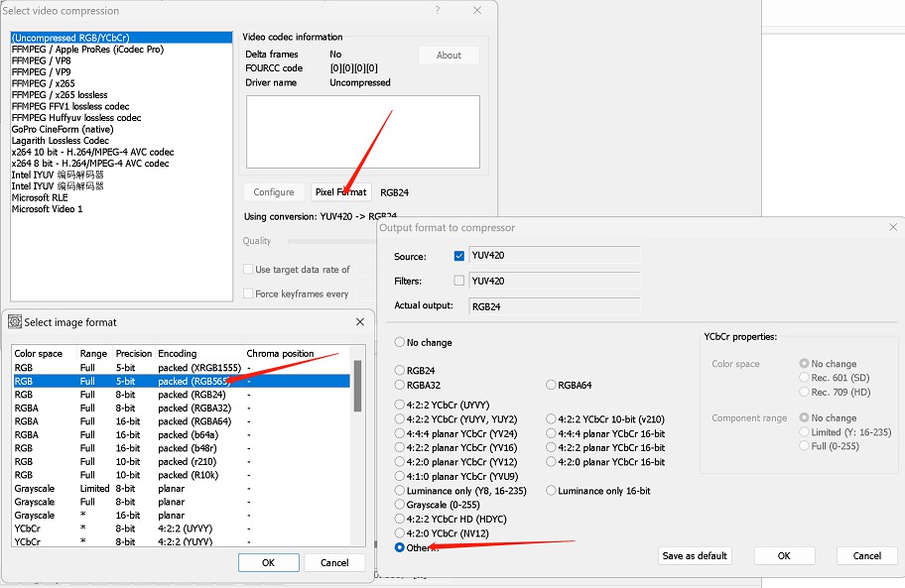Toggle the Filters YUV420 checkbox
Screen dimensions: 905x588
[x=458, y=281]
